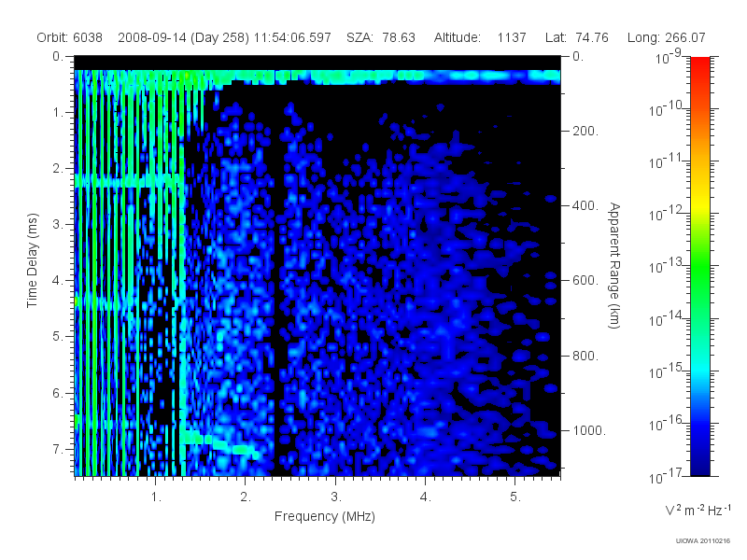Image resolution: width=747 pixels, height=560 pixels.
Task: Click the '1.' tick on the frequency axis
Action: (156, 497)
